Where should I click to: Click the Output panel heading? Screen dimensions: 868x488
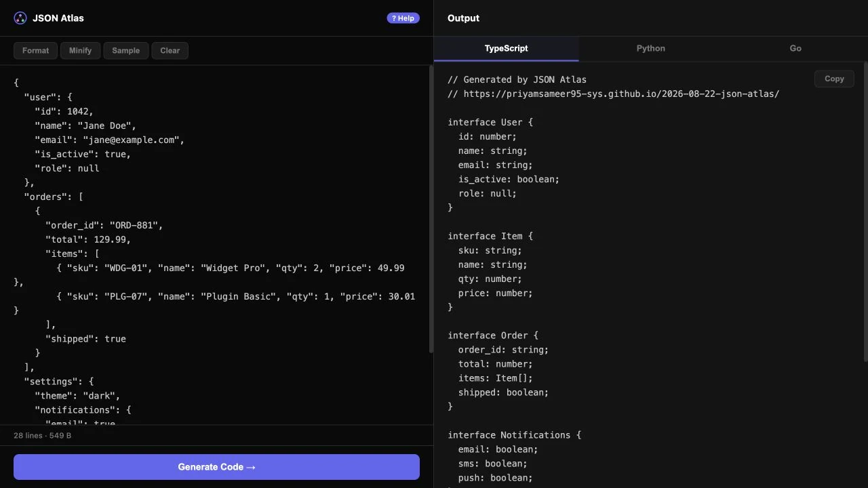coord(463,18)
